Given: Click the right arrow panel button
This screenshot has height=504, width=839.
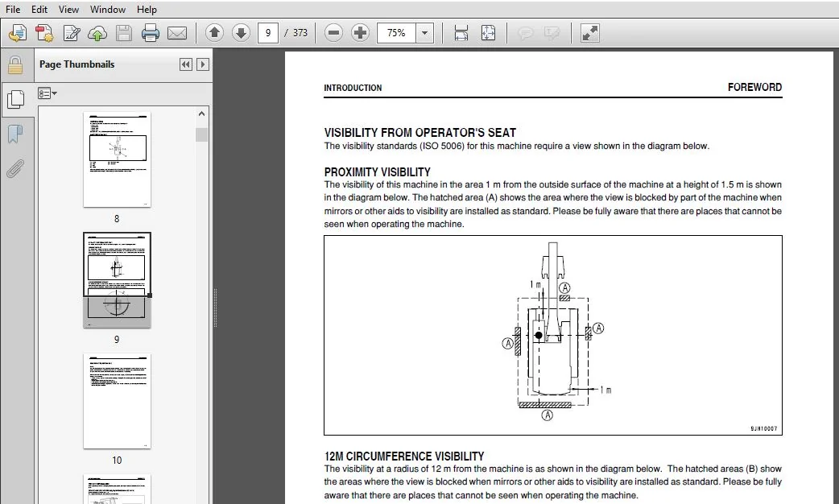Looking at the screenshot, I should tap(203, 64).
